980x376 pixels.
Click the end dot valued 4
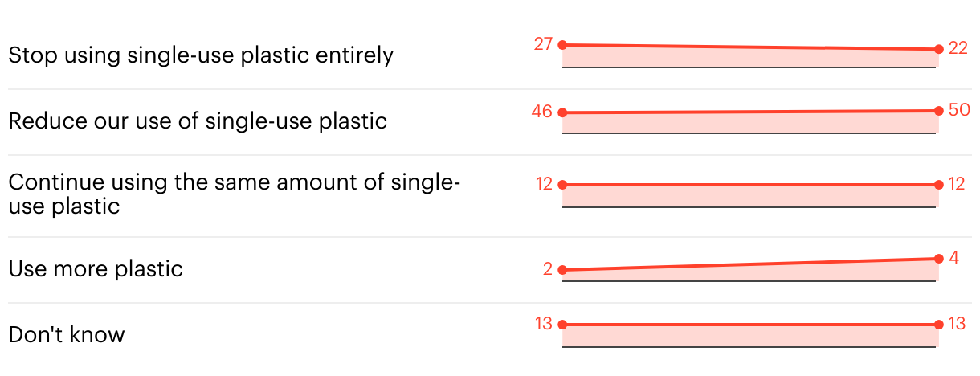[x=938, y=259]
